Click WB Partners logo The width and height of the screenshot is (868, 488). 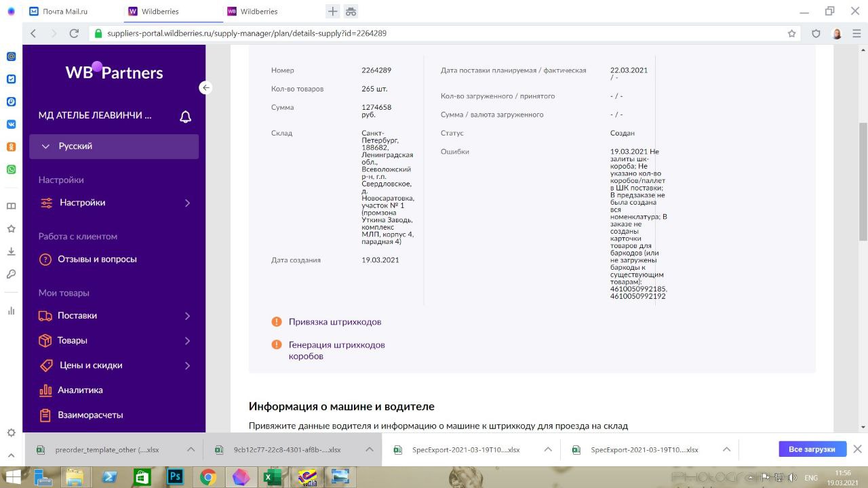coord(114,71)
